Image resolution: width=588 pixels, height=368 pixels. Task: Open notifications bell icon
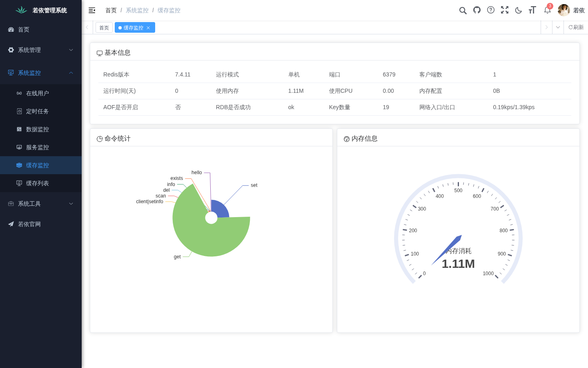[x=547, y=10]
